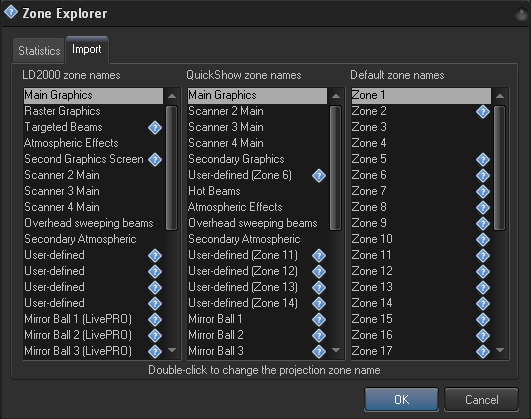531x419 pixels.
Task: Click help icon beside QuickShow Mirror Ball 2
Action: [x=319, y=335]
